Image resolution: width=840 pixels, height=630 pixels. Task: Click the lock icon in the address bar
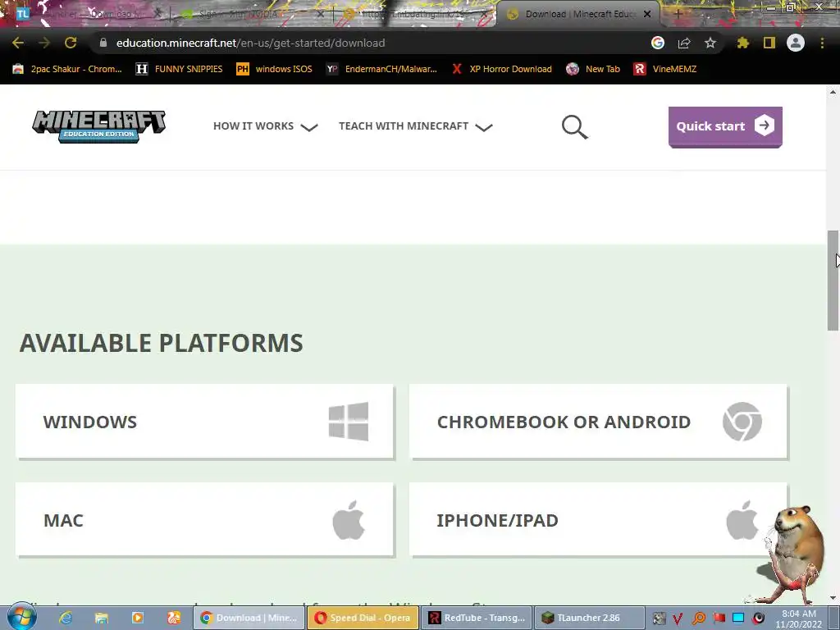tap(103, 43)
